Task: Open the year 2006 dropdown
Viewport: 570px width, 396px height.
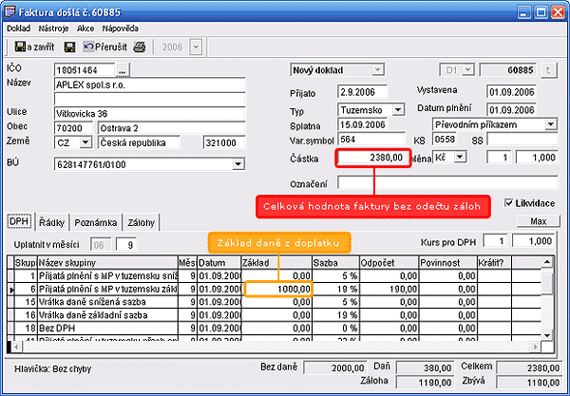Action: point(196,47)
